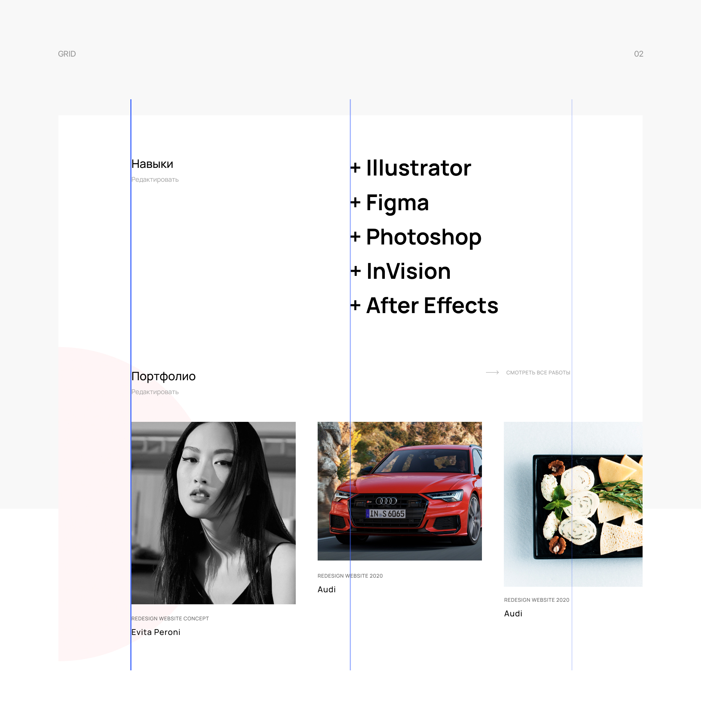The width and height of the screenshot is (701, 728).
Task: Open the red Audi car thumbnail
Action: pos(399,492)
